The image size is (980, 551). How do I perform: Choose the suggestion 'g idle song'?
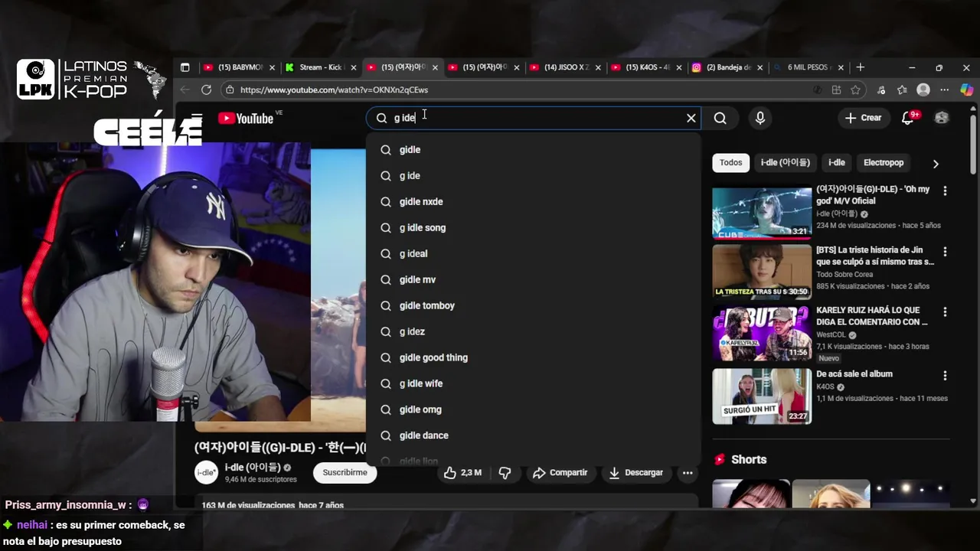coord(533,228)
